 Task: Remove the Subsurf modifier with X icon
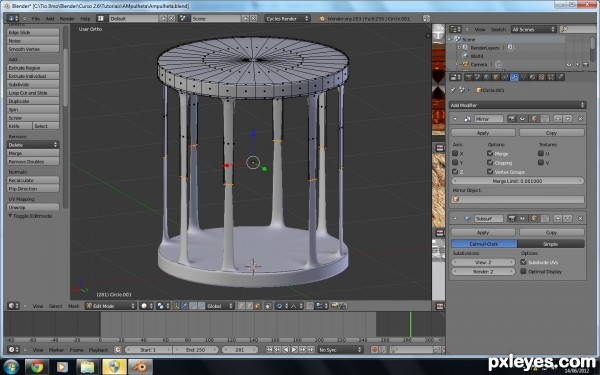[x=580, y=218]
